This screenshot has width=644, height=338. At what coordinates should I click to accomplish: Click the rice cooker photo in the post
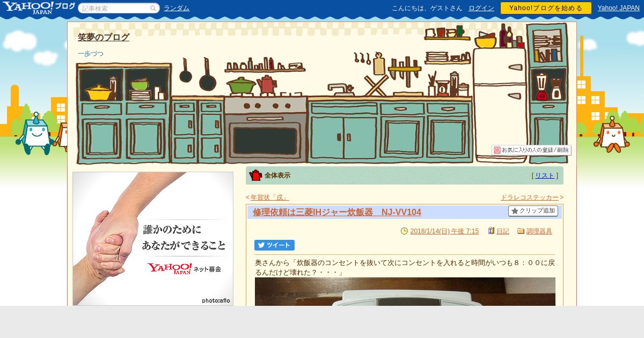[405, 291]
